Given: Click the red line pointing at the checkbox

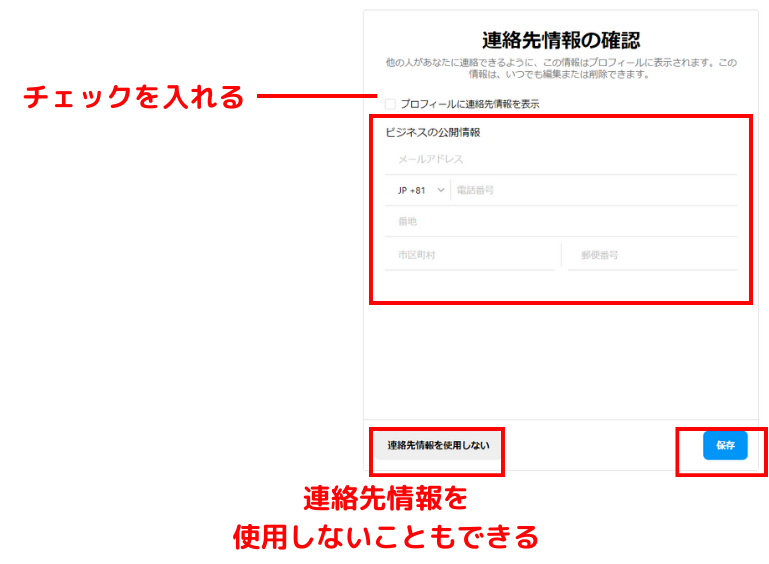Looking at the screenshot, I should click(x=315, y=97).
